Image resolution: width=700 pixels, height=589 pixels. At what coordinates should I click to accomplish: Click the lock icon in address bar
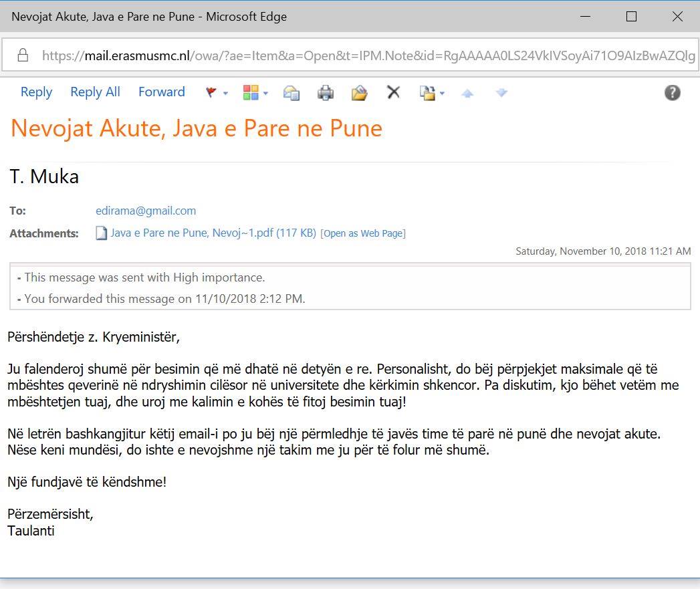click(23, 55)
